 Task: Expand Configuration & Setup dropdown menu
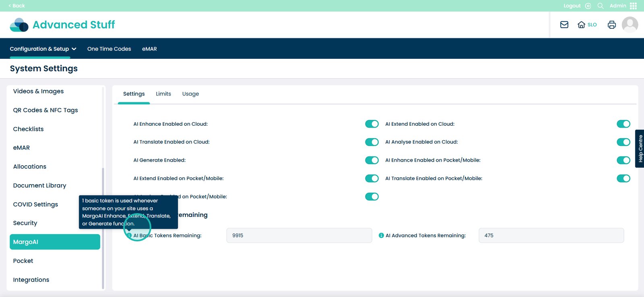click(x=43, y=49)
